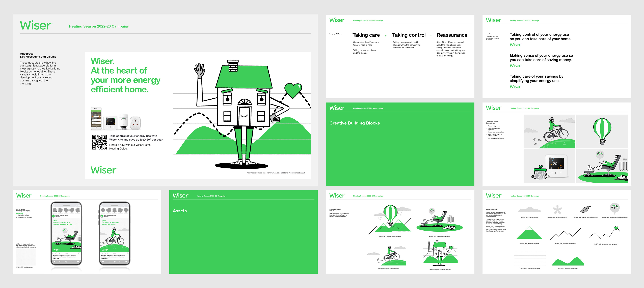Click the smart plug product image

pos(135,123)
